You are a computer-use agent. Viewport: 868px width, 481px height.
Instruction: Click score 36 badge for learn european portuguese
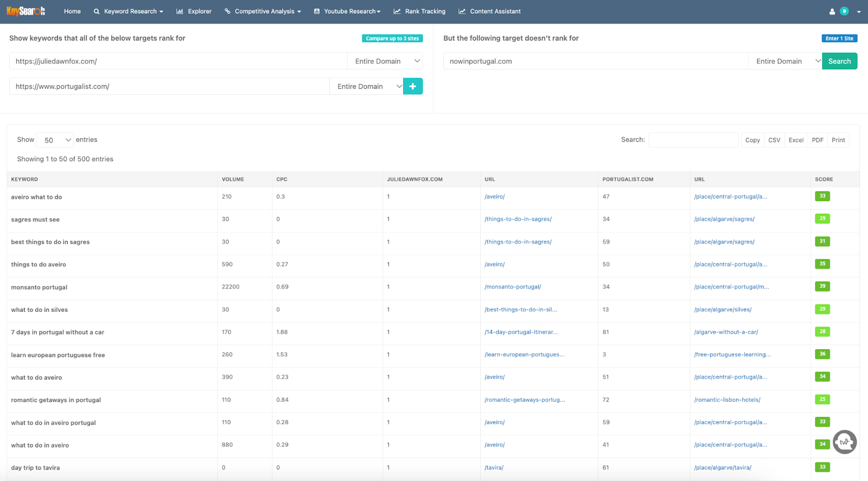[822, 354]
